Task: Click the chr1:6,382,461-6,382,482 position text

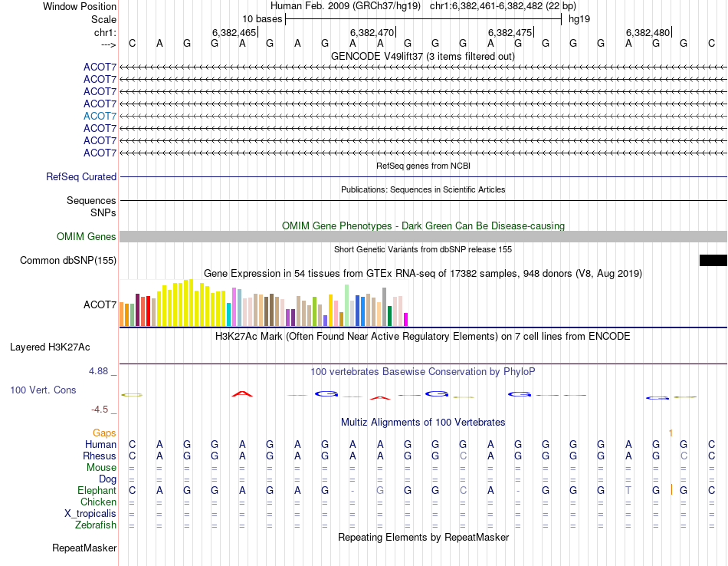Action: (x=503, y=6)
